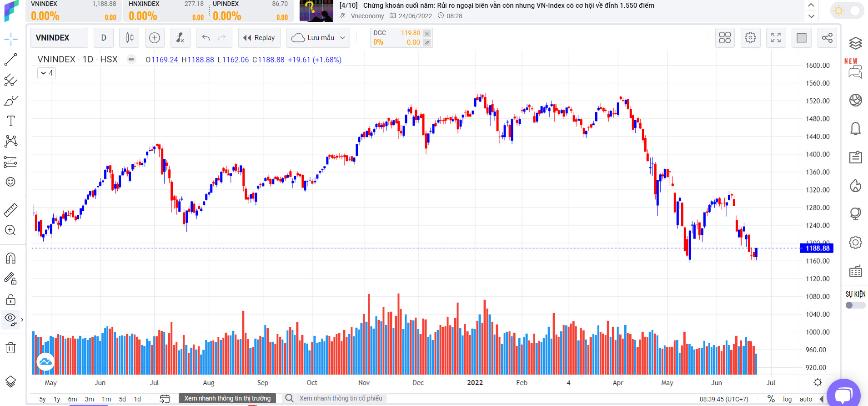868x406 pixels.
Task: Select the 1y time range
Action: 57,399
